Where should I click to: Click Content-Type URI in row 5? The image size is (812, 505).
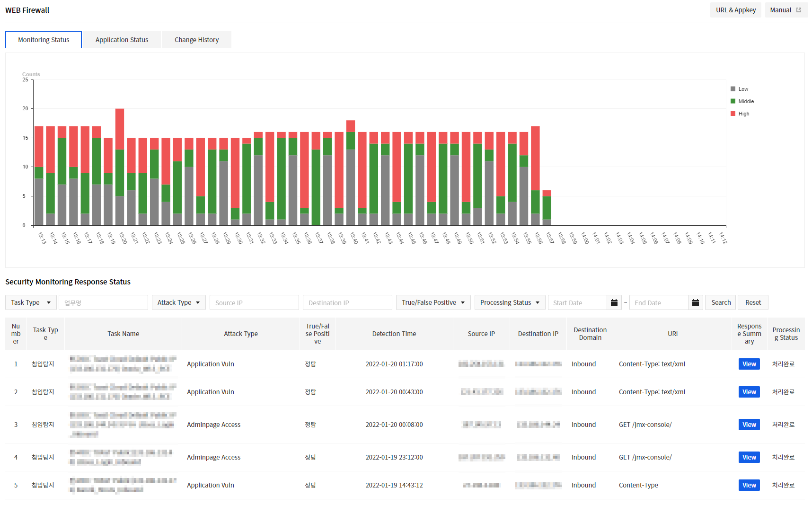pos(638,485)
